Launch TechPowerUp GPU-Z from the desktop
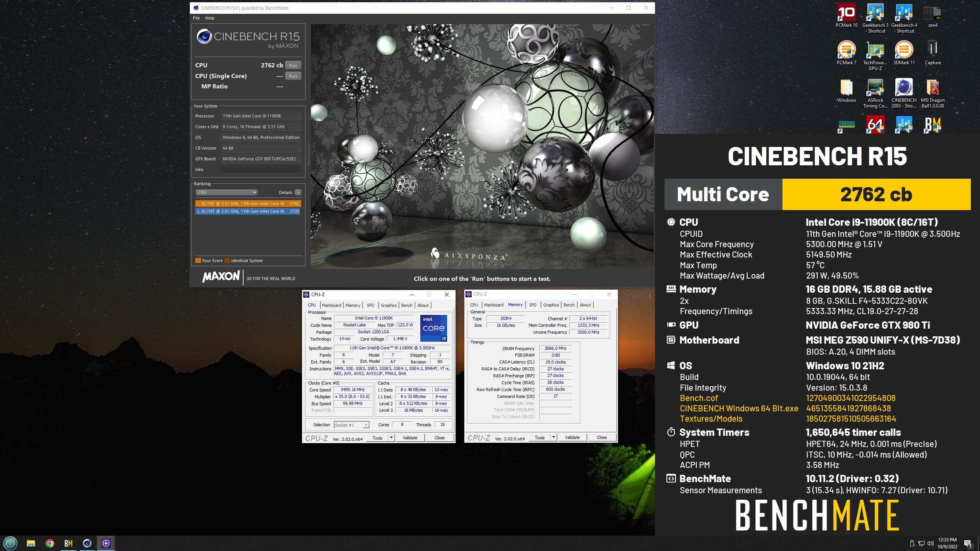 (875, 55)
